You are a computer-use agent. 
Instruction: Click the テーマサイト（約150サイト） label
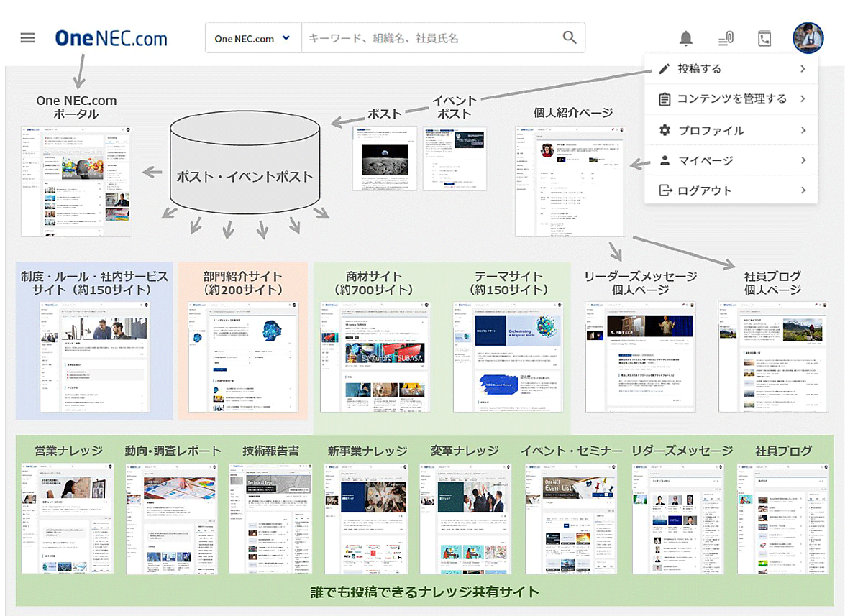pos(508,283)
